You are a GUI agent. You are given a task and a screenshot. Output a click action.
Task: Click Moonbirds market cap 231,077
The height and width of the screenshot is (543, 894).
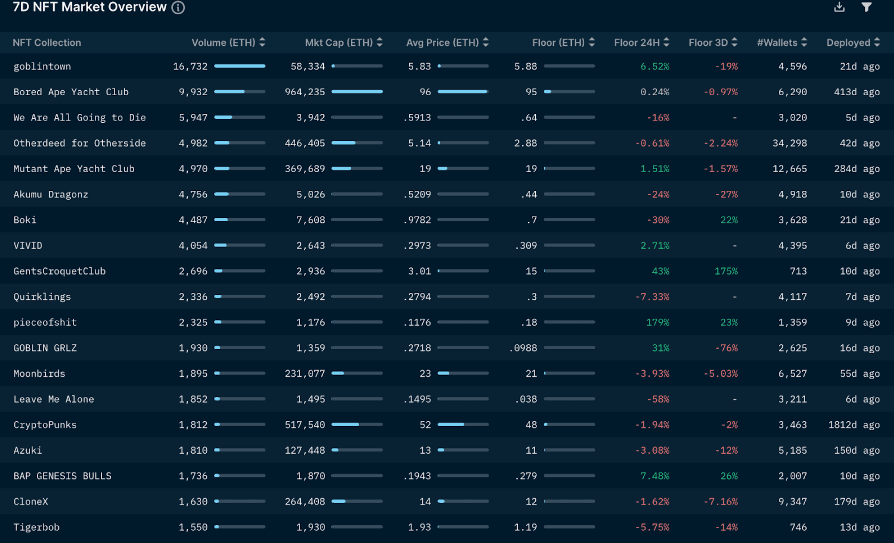305,374
